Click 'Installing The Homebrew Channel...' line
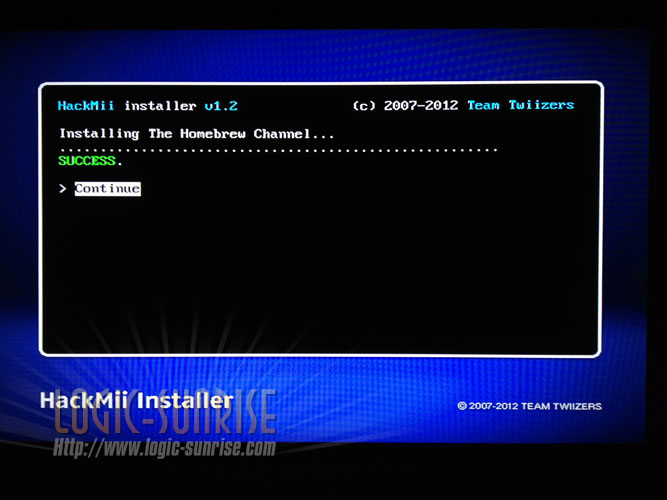This screenshot has height=500, width=667. (197, 134)
